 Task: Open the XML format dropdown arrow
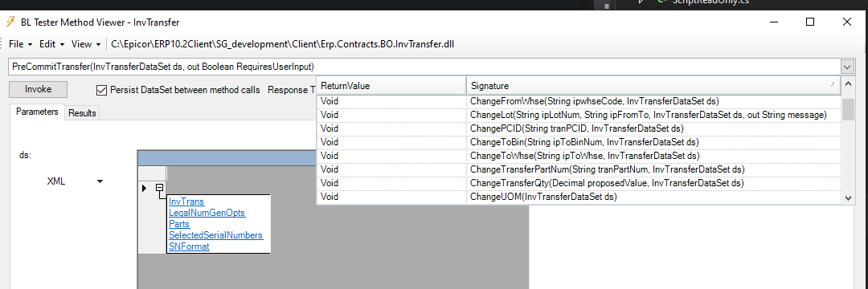click(x=100, y=181)
